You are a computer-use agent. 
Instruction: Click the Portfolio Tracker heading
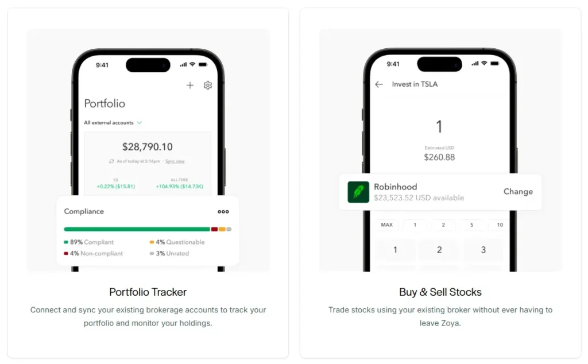[148, 292]
